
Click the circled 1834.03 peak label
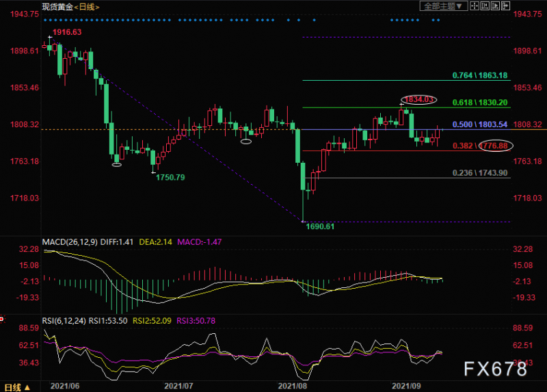[x=418, y=99]
